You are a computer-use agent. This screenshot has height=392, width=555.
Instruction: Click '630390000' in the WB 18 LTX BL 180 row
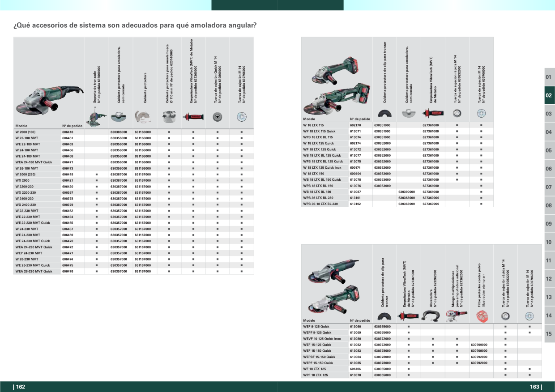(407, 192)
